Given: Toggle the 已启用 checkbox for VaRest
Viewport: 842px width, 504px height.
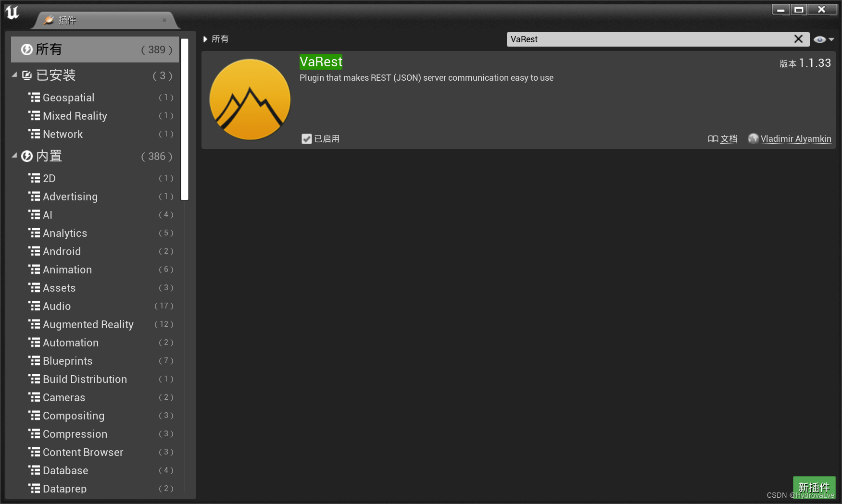Looking at the screenshot, I should (306, 139).
